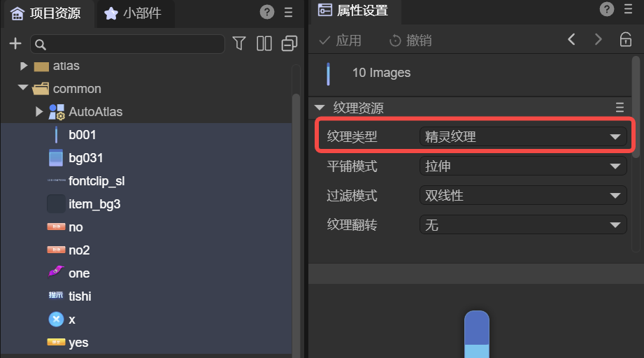Viewport: 644px width, 358px height.
Task: Click the lock icon in properties panel
Action: (x=625, y=40)
